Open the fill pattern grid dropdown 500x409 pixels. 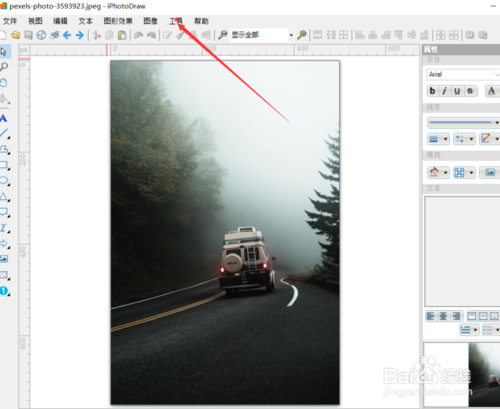point(464,172)
